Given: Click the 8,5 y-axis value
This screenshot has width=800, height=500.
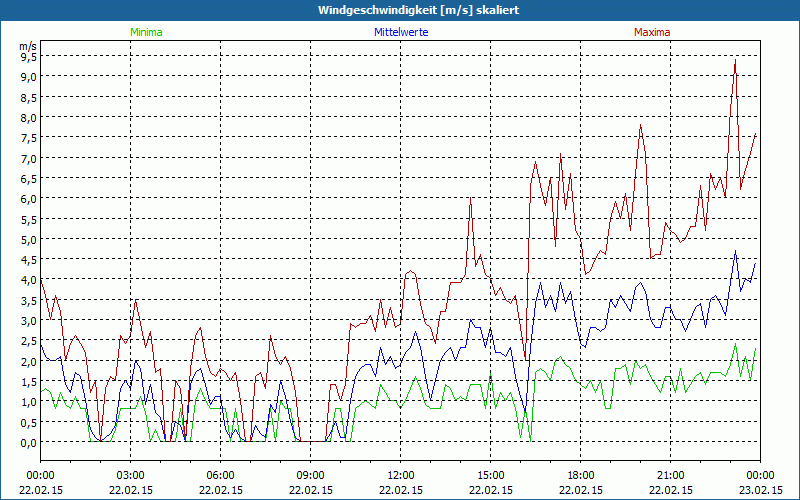Looking at the screenshot, I should coord(28,97).
